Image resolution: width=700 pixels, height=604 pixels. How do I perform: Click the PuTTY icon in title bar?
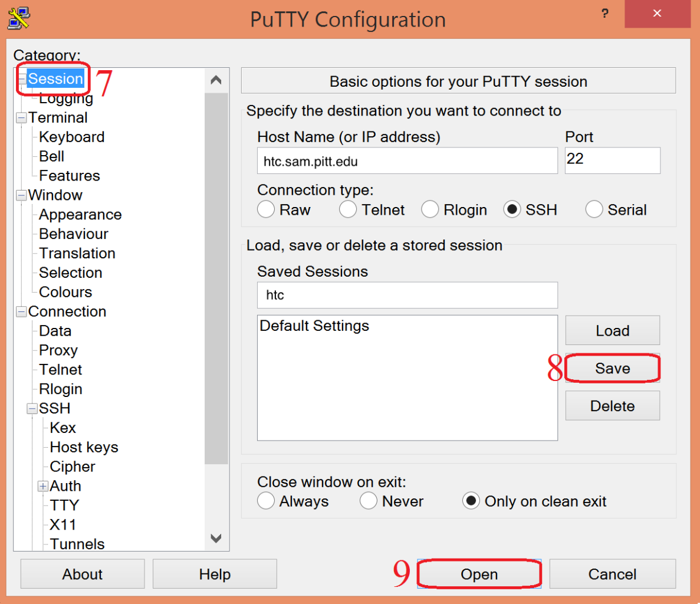pos(18,18)
